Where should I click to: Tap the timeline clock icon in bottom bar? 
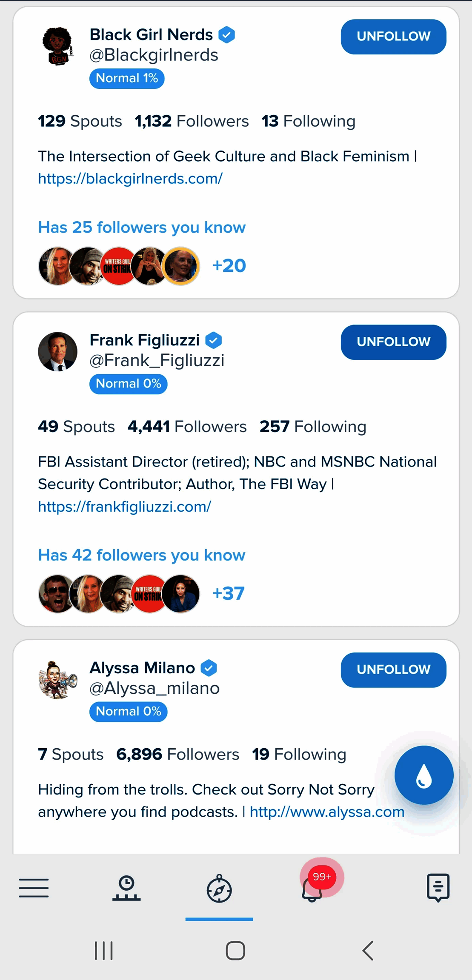pyautogui.click(x=126, y=888)
